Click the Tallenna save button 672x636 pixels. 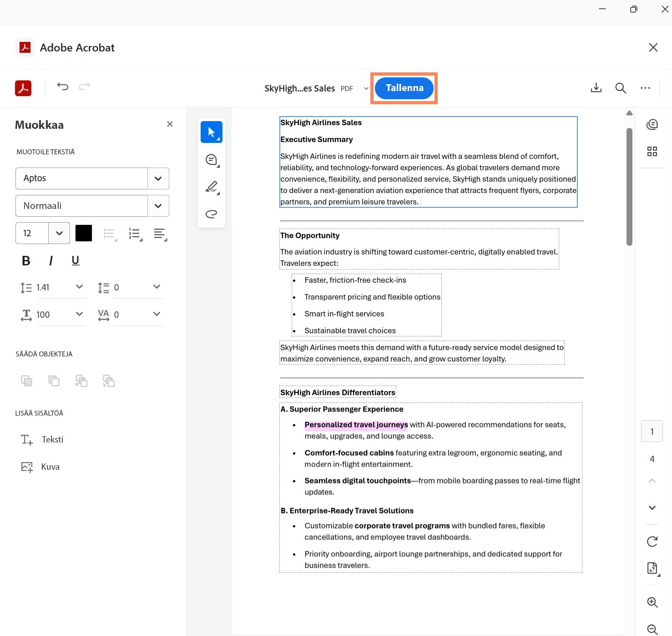(x=404, y=88)
